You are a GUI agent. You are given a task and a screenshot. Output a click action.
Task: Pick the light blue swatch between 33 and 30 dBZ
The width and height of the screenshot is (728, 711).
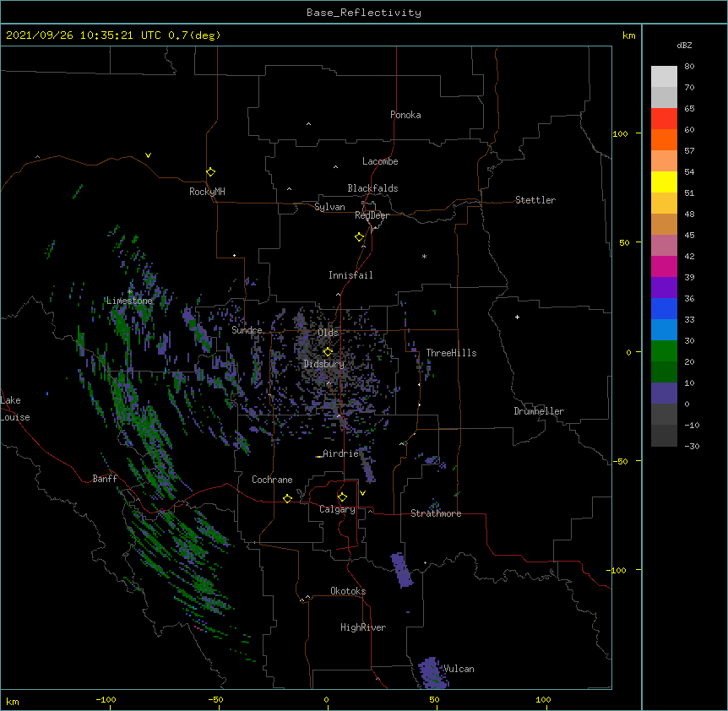point(664,329)
